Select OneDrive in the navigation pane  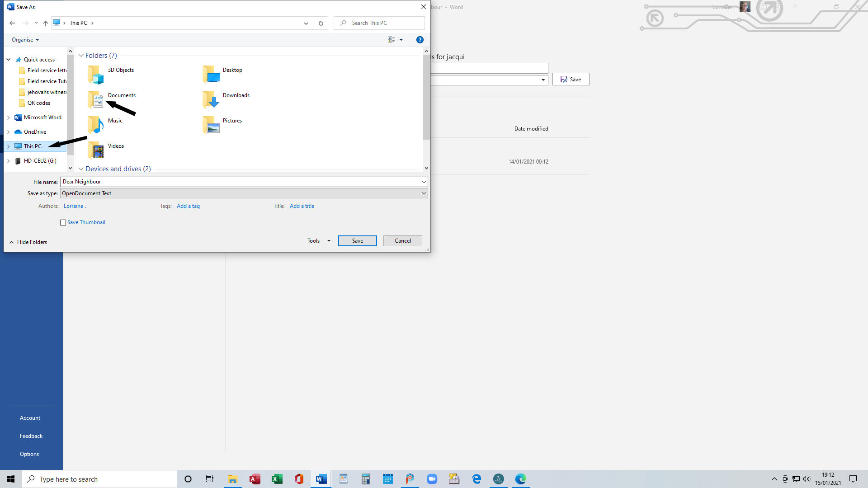tap(35, 132)
